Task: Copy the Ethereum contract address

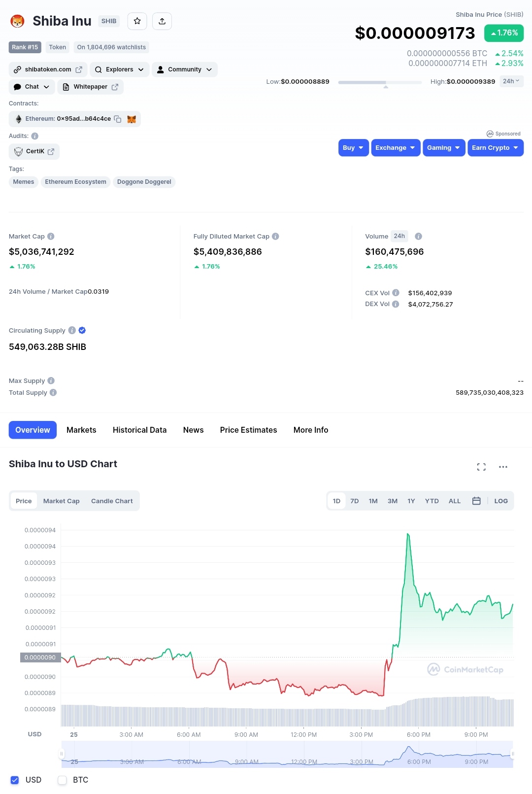Action: pos(118,119)
